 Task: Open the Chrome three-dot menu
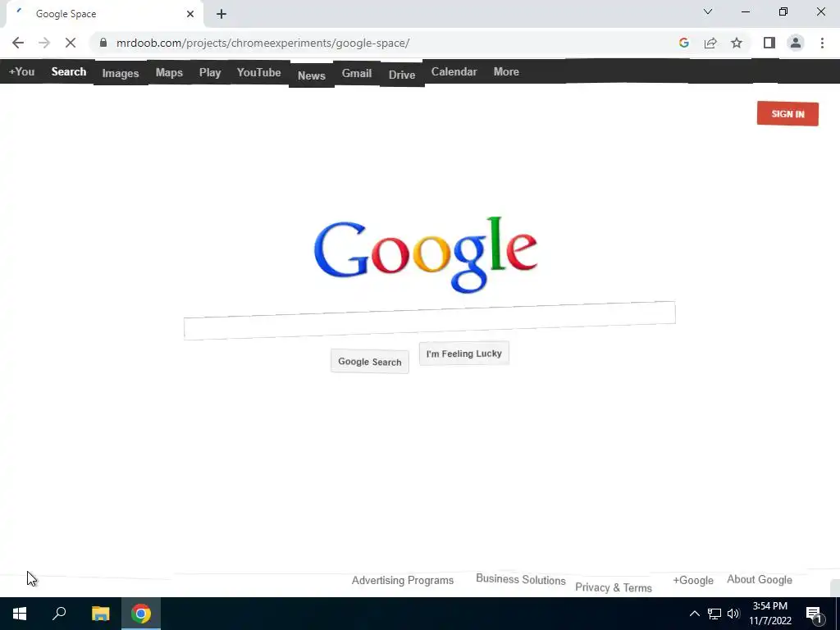[822, 43]
